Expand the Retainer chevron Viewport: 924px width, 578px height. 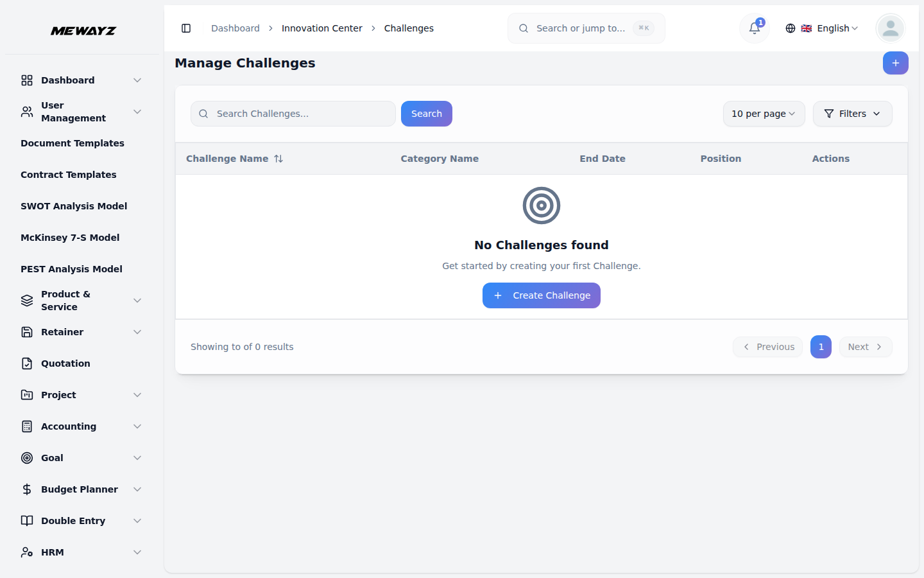[x=137, y=332]
